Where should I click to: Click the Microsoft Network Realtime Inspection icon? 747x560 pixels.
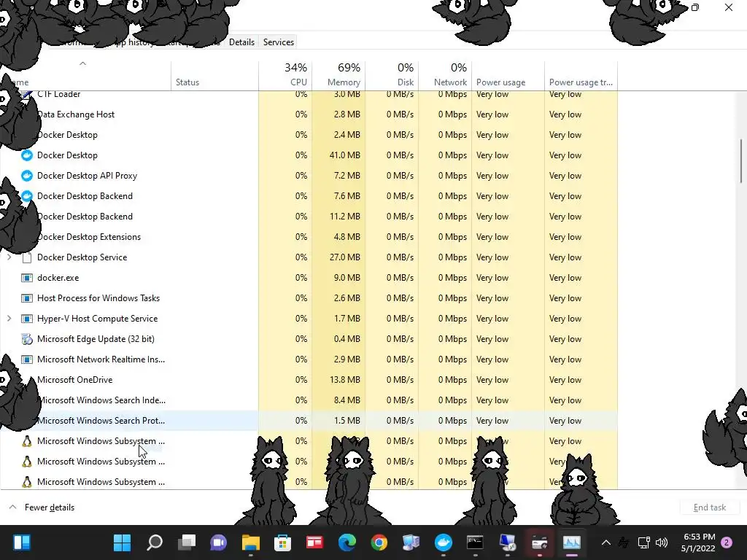pyautogui.click(x=27, y=359)
